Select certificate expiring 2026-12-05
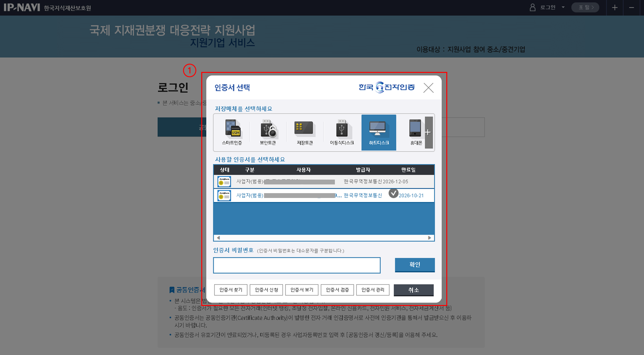 395,182
